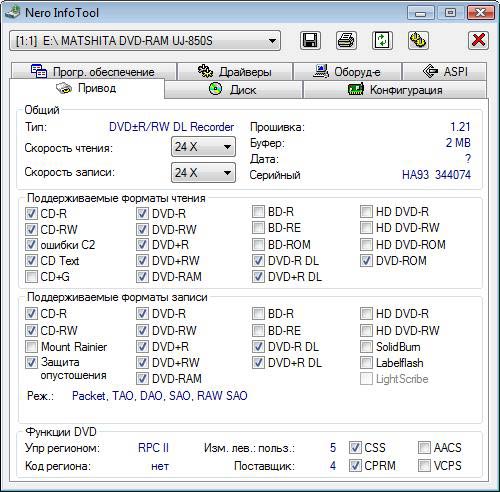Enable the Mount Rainier checkbox
This screenshot has height=492, width=500.
click(x=31, y=347)
